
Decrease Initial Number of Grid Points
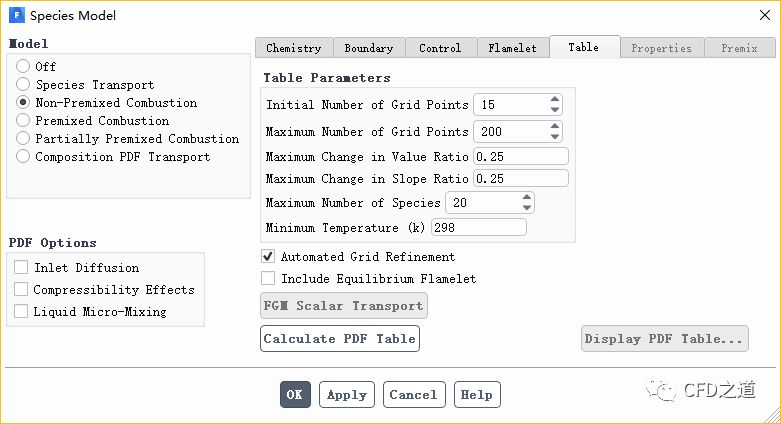tap(554, 110)
